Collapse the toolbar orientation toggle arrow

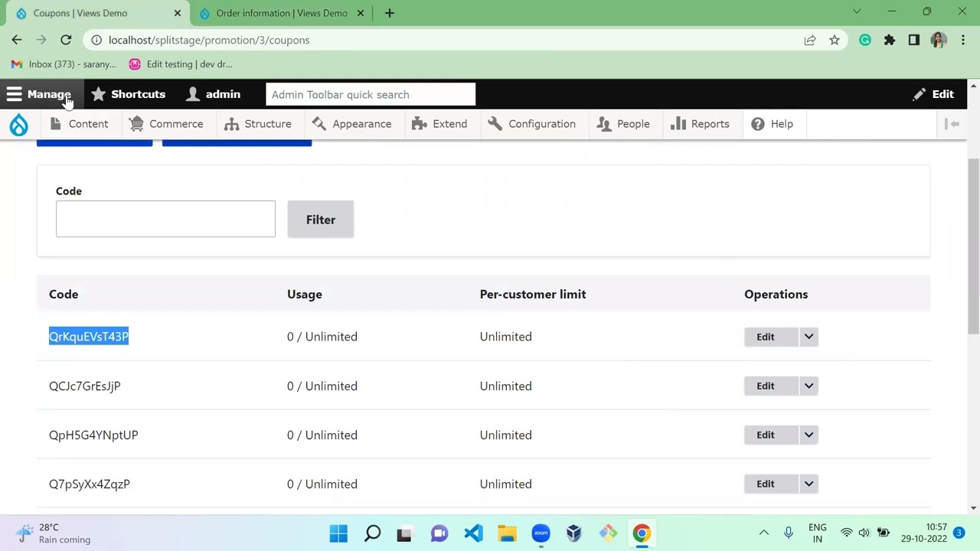coord(952,124)
